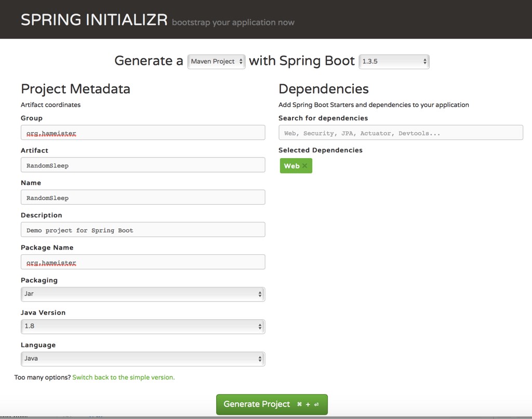The width and height of the screenshot is (532, 419).
Task: Open the Spring Boot version 1.3.5 dropdown
Action: 394,61
